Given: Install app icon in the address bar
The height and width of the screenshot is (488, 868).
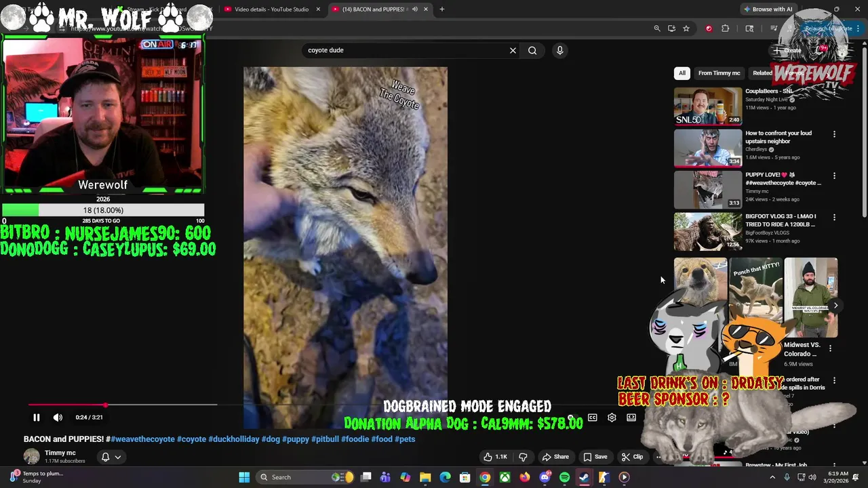Looking at the screenshot, I should [x=671, y=28].
